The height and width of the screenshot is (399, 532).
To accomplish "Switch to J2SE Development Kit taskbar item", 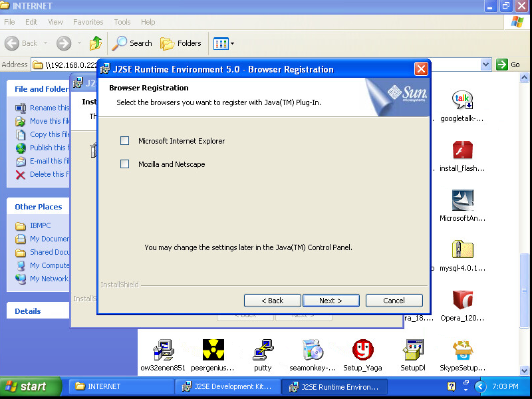I will [x=226, y=386].
